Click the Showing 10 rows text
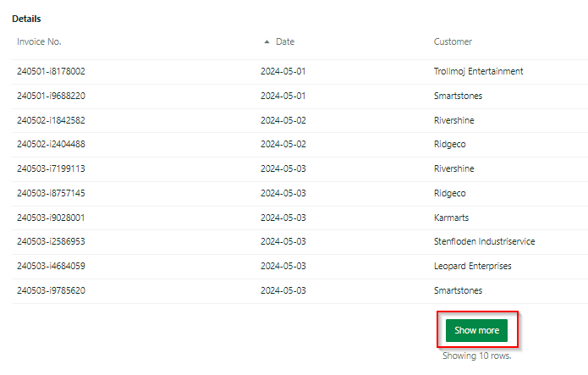 [476, 356]
